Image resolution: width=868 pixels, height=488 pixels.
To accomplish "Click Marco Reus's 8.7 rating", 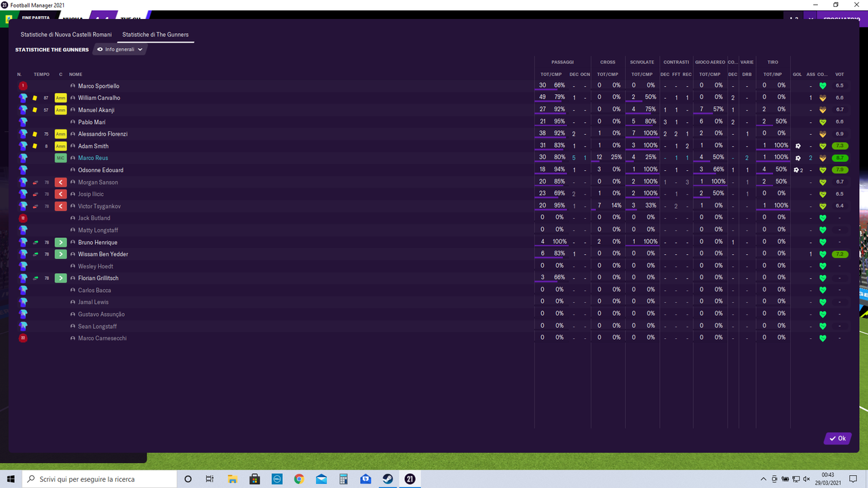I will pos(840,158).
